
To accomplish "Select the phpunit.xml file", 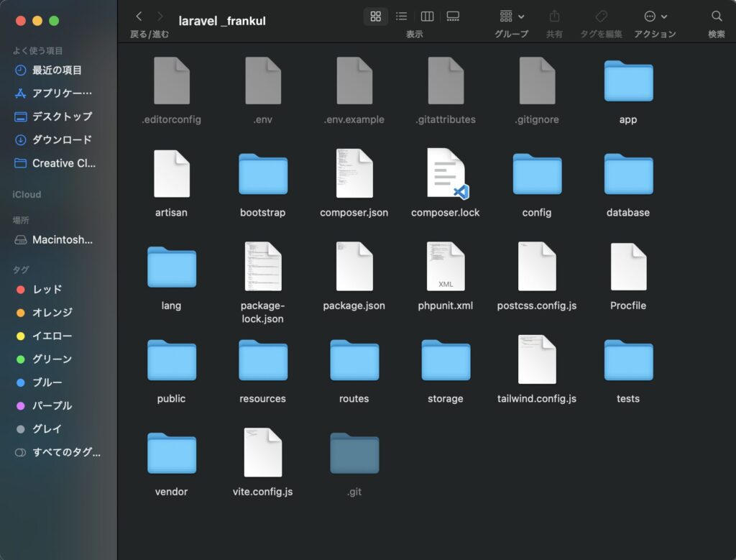I will (446, 266).
